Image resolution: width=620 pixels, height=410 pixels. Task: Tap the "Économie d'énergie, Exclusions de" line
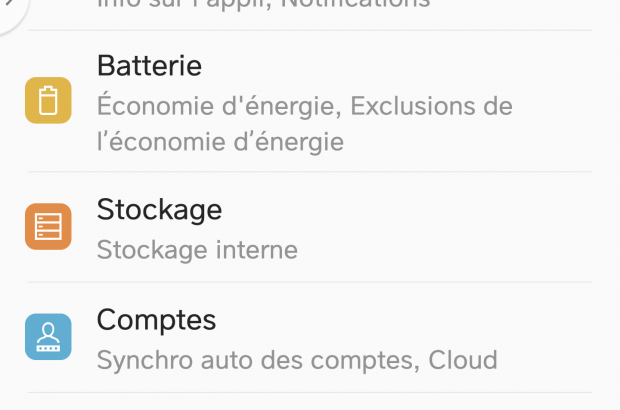coord(304,105)
